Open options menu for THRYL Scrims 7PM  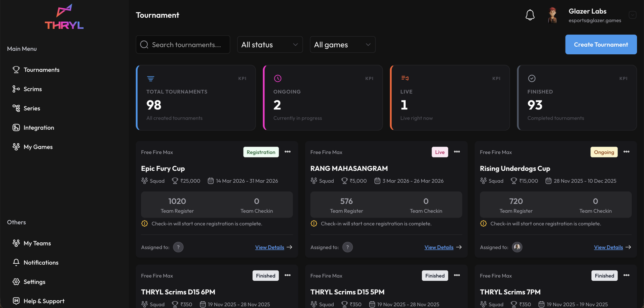(626, 275)
